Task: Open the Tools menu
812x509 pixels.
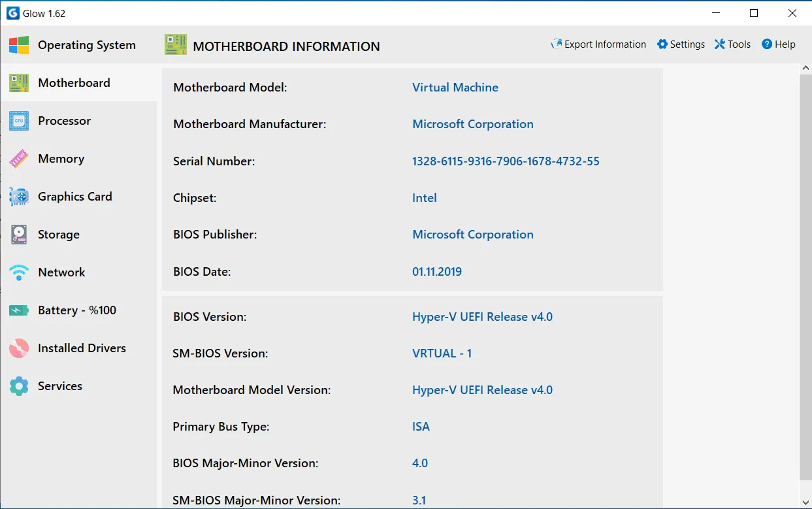Action: 732,44
